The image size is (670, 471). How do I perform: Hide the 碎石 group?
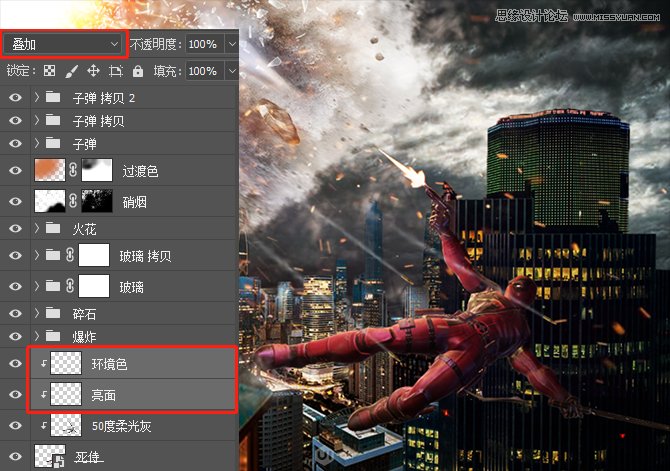[15, 313]
